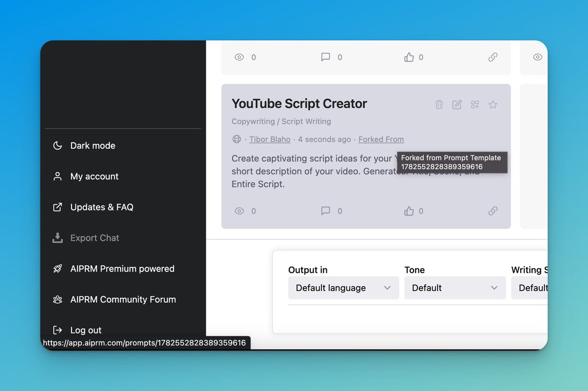The image size is (588, 391).
Task: Give a thumbs up to YouTube Script Creator
Action: (409, 210)
